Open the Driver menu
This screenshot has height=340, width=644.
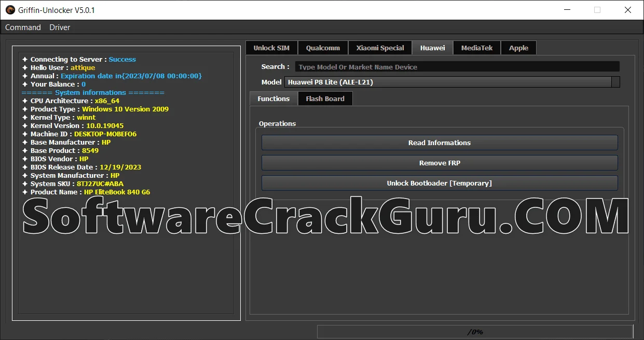point(60,27)
